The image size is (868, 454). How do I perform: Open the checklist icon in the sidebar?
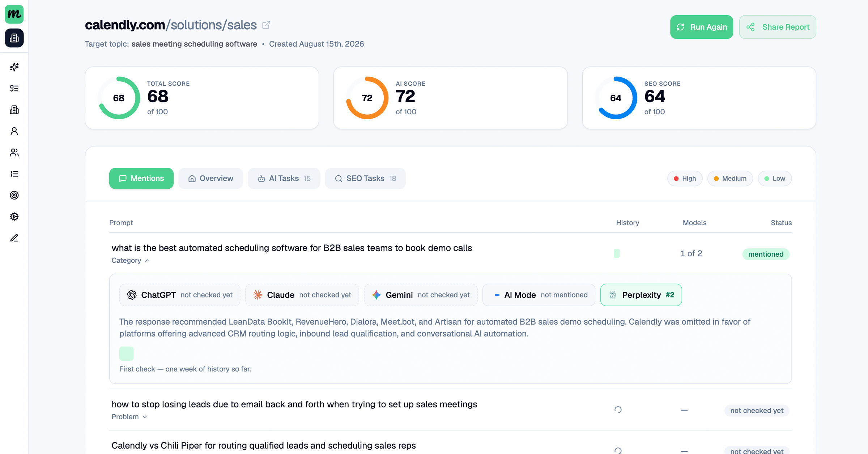click(14, 88)
